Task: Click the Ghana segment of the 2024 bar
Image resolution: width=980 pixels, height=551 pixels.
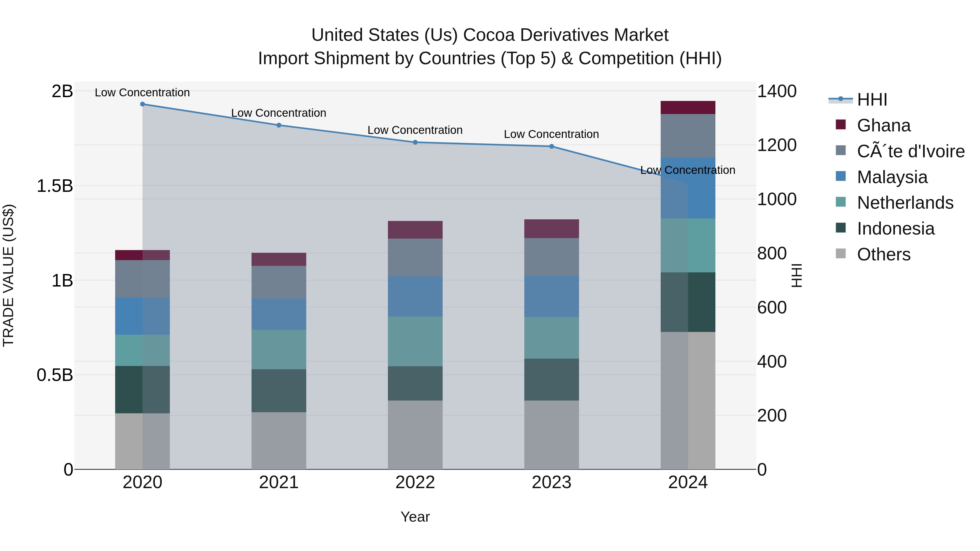Action: (x=688, y=107)
